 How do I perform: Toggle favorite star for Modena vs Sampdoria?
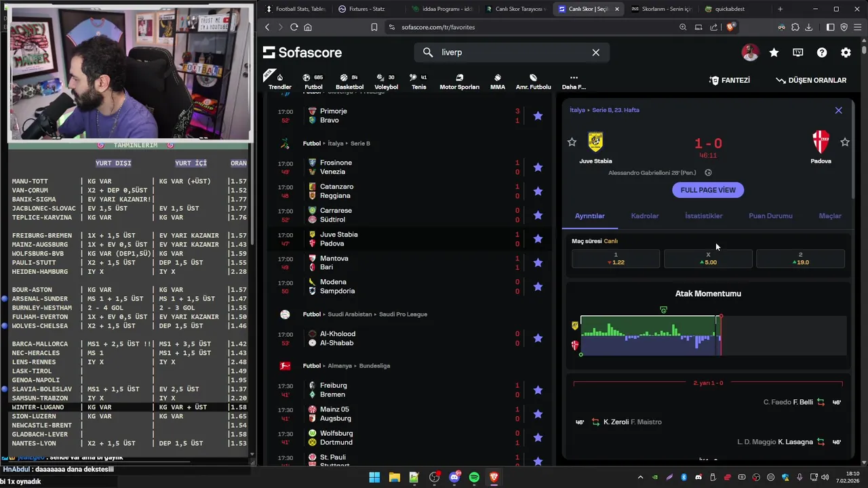coord(538,287)
